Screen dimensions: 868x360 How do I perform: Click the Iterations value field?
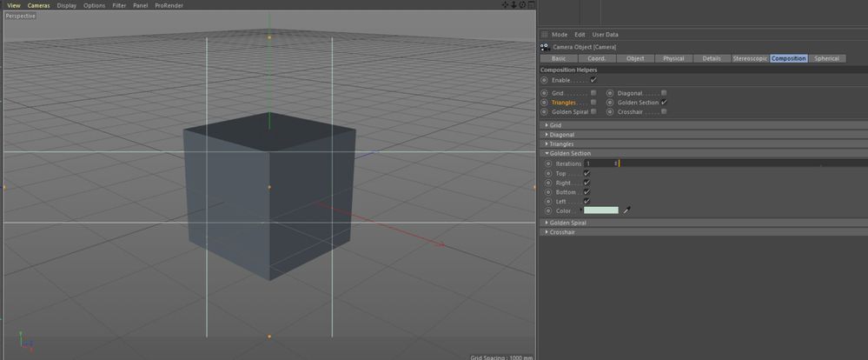click(x=599, y=163)
